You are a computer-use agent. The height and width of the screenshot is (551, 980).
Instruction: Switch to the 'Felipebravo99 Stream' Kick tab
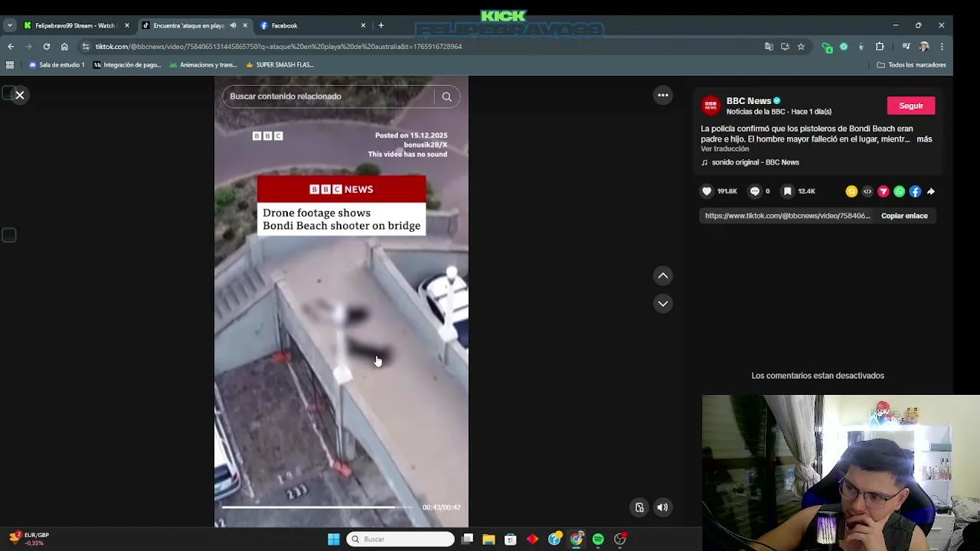coord(75,25)
